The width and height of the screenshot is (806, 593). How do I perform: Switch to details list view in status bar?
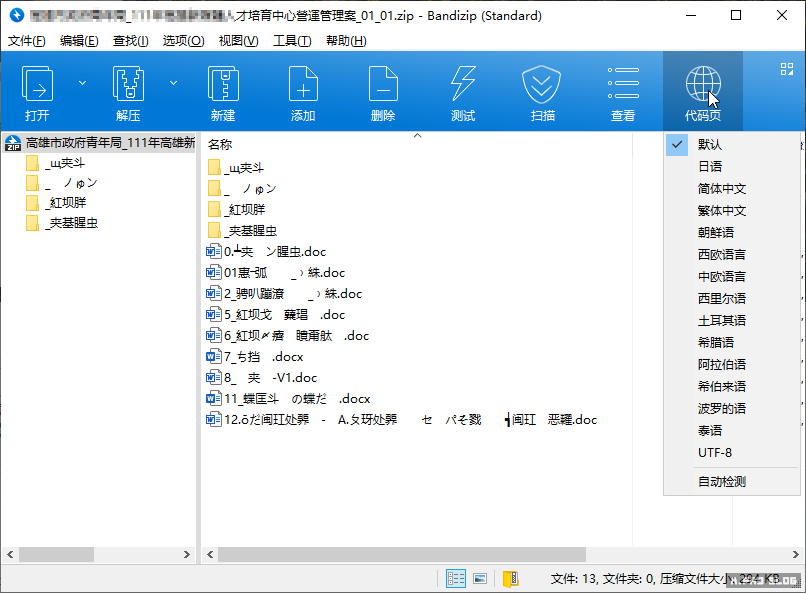pyautogui.click(x=456, y=579)
